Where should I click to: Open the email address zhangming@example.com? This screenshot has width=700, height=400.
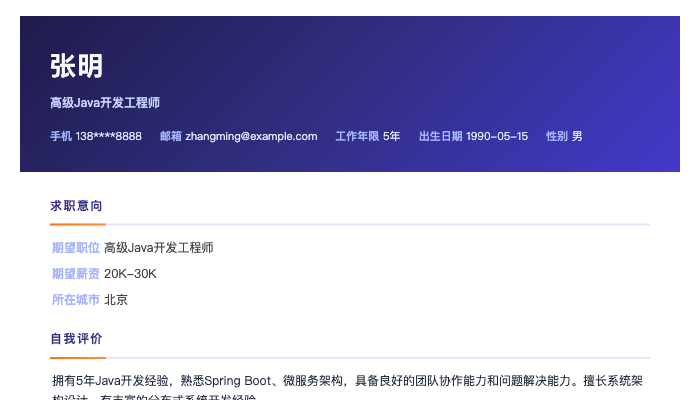tap(251, 136)
